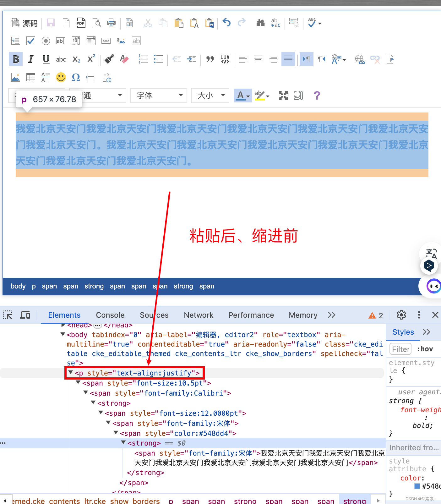
Task: Open the background color picker
Action: (262, 96)
